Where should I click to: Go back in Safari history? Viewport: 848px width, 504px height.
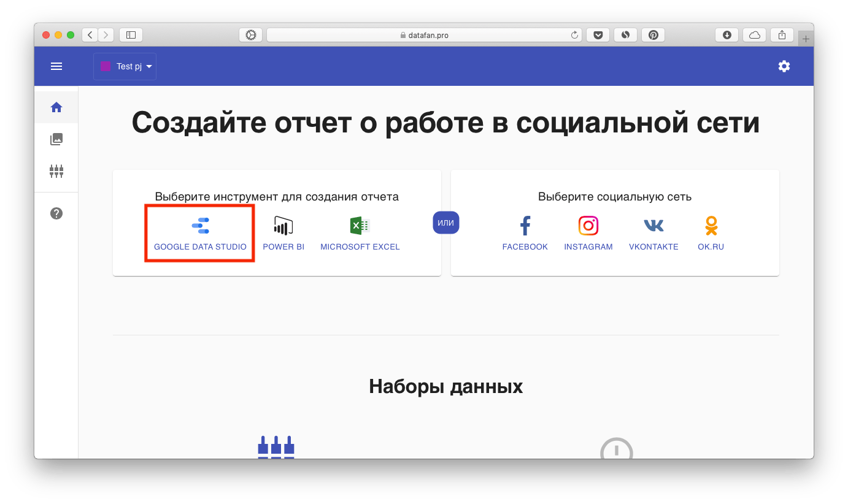point(90,35)
